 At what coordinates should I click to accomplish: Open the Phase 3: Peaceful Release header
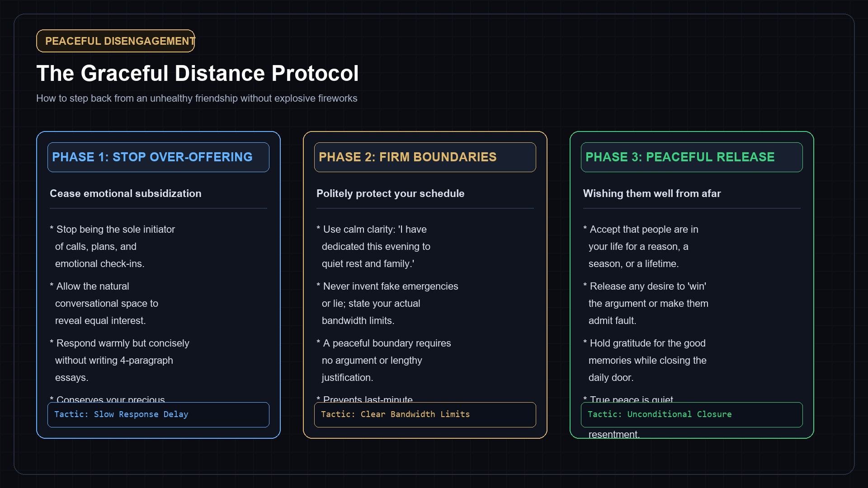[x=692, y=157]
